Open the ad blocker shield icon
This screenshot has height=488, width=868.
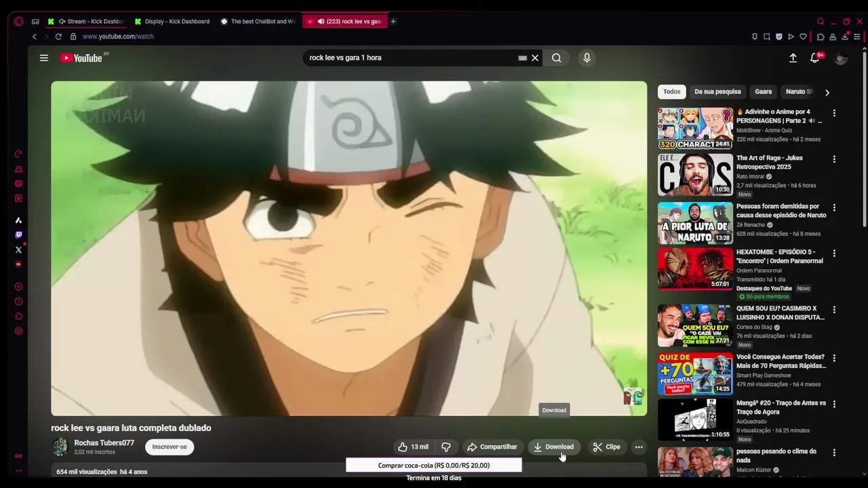[x=779, y=37]
